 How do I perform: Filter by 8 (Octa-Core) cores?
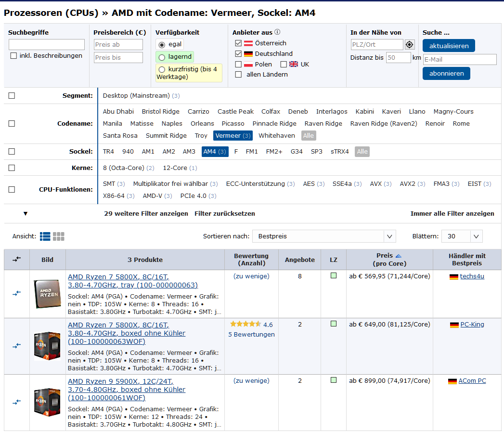pos(129,168)
